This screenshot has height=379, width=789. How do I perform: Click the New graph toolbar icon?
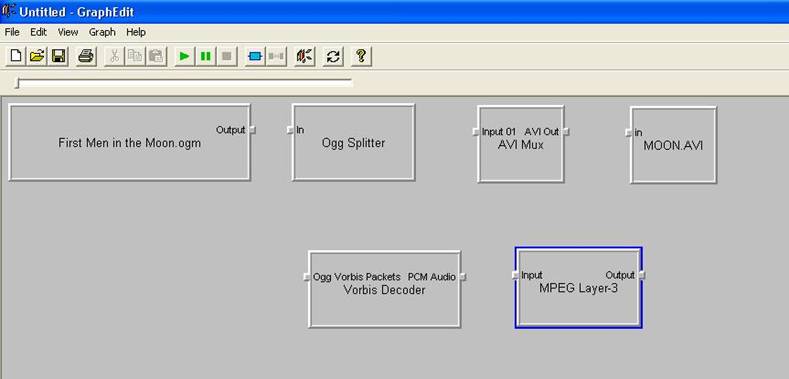tap(16, 56)
